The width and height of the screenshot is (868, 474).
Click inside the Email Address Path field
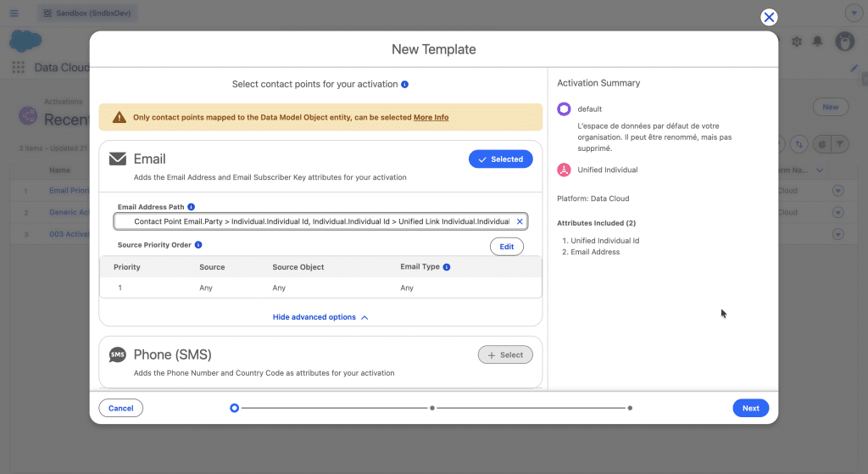[x=314, y=221]
